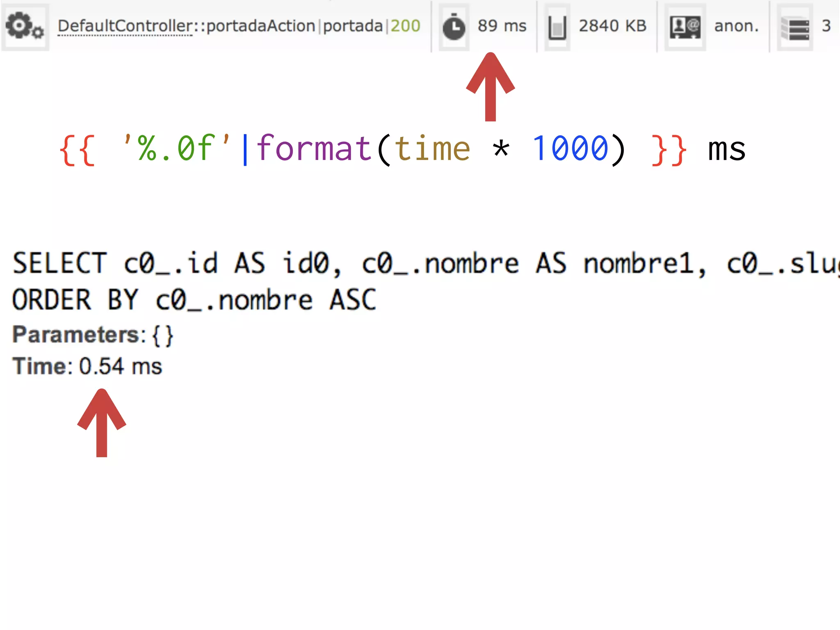Click the green 200 status code

click(405, 26)
